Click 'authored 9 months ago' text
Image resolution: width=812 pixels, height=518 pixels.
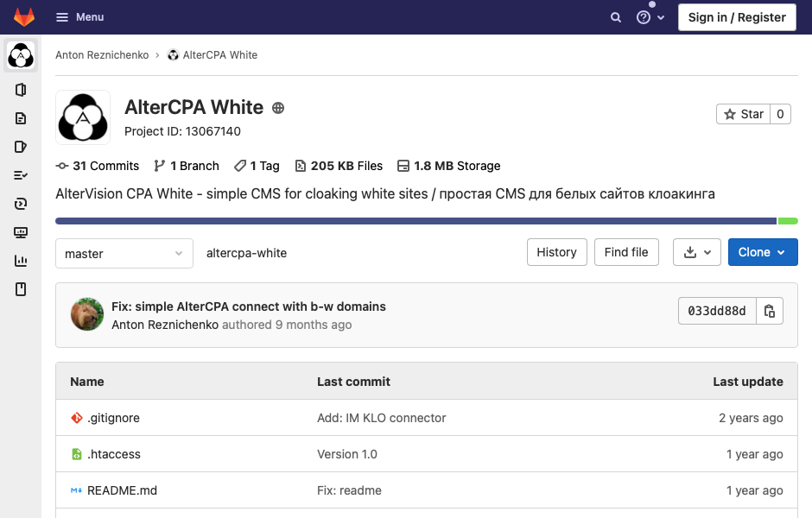(x=287, y=325)
